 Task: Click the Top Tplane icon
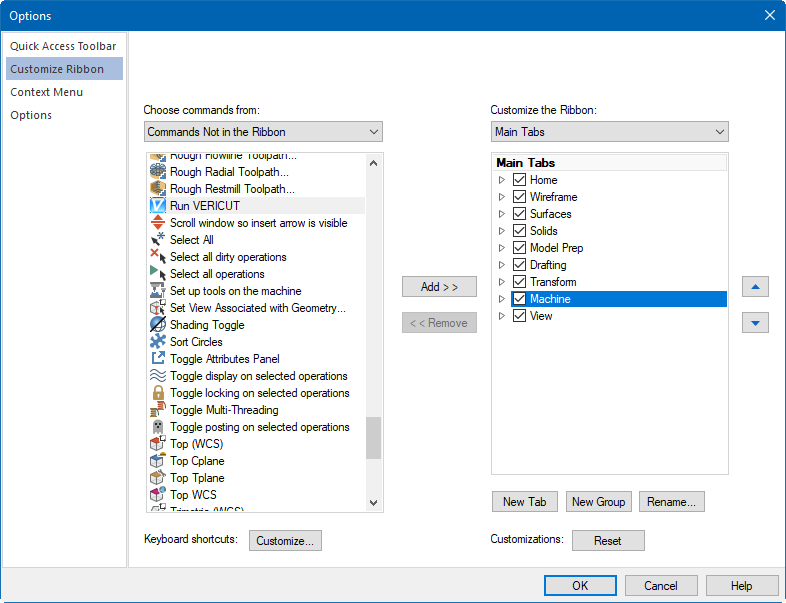point(157,478)
